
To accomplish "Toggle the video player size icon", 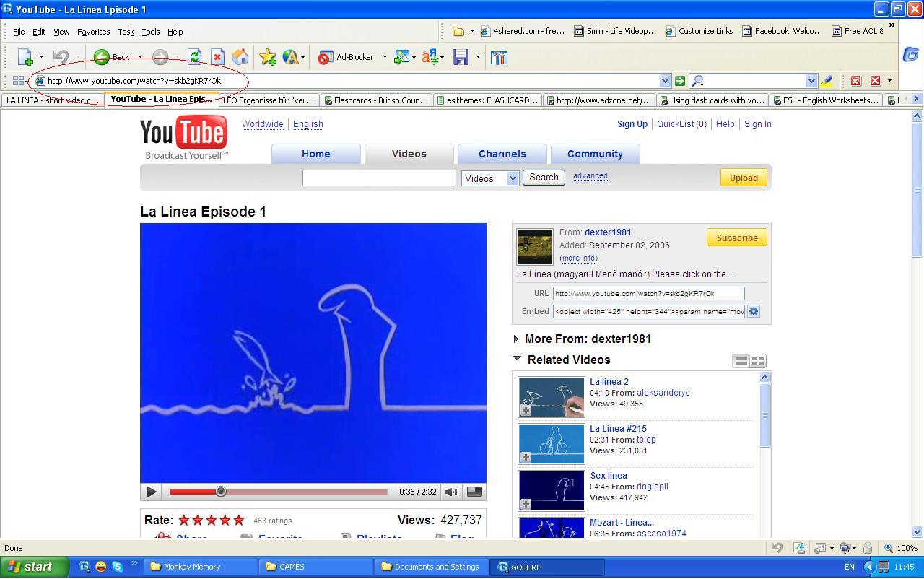I will (x=474, y=492).
